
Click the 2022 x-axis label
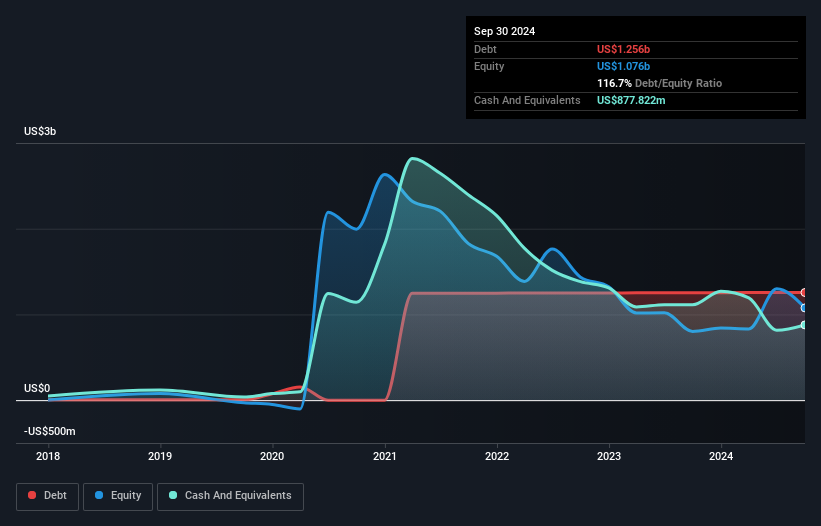(497, 456)
